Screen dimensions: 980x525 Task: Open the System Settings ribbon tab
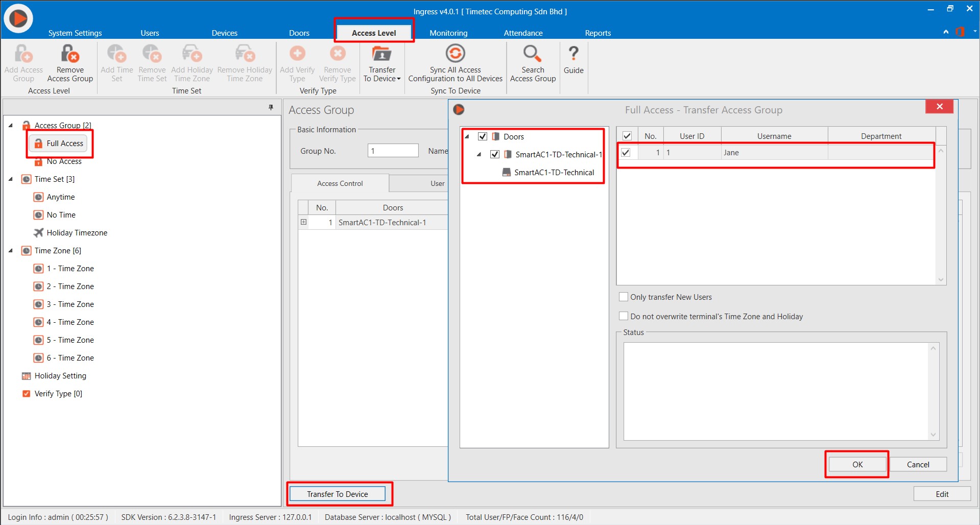pyautogui.click(x=75, y=33)
